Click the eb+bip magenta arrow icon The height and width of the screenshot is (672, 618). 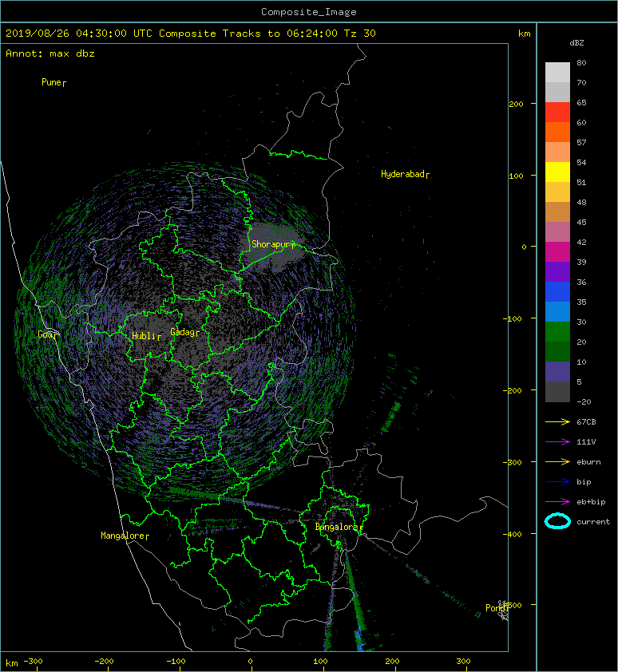pyautogui.click(x=557, y=501)
